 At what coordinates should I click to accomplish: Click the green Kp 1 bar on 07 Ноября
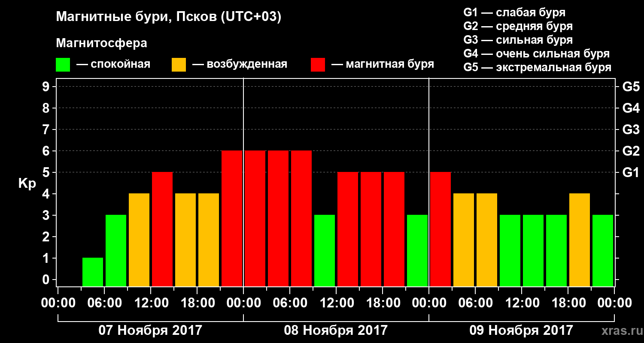point(93,272)
